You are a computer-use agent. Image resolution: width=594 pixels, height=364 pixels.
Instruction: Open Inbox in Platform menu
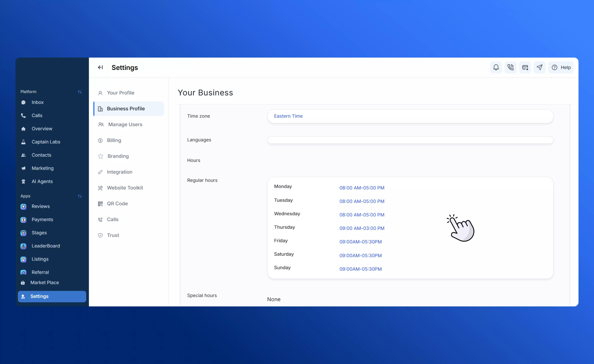(37, 102)
